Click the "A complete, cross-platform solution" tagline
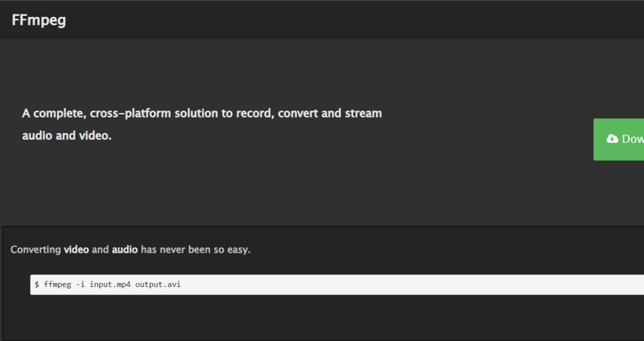644x341 pixels. coord(97,113)
